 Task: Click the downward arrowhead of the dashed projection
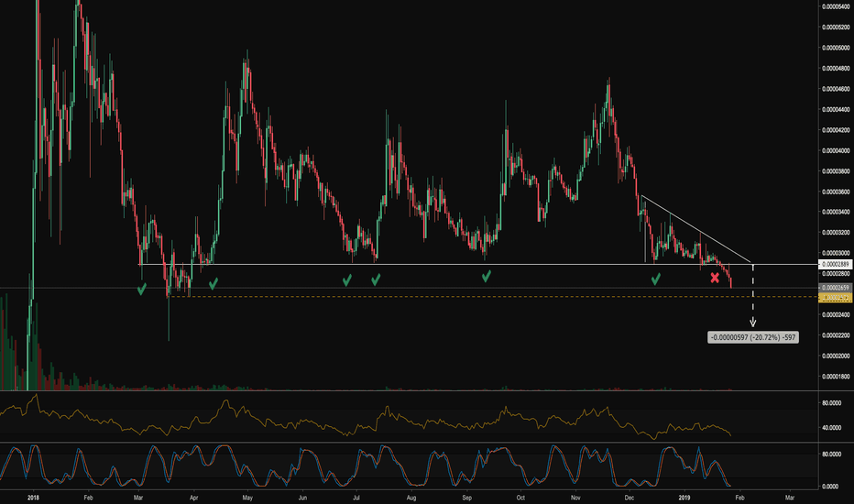[x=752, y=323]
